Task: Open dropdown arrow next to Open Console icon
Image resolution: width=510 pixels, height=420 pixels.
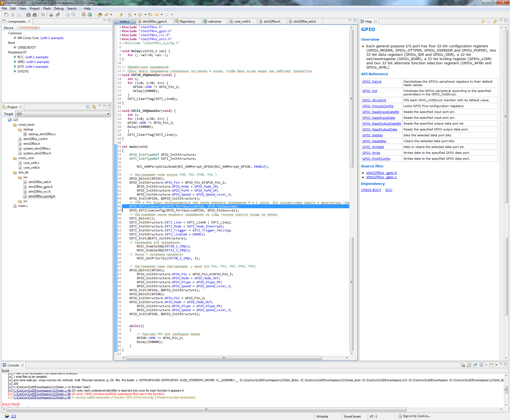Action: (496, 365)
